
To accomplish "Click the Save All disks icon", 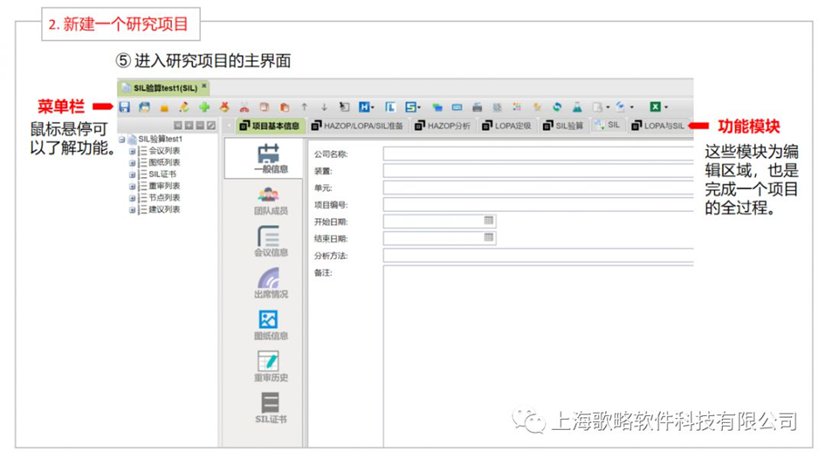I will point(144,107).
